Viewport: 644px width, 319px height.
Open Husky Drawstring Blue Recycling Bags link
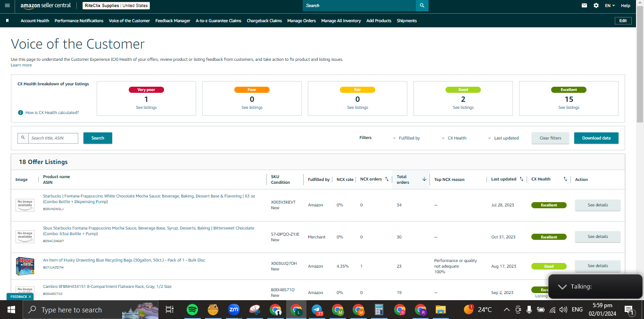(124, 260)
